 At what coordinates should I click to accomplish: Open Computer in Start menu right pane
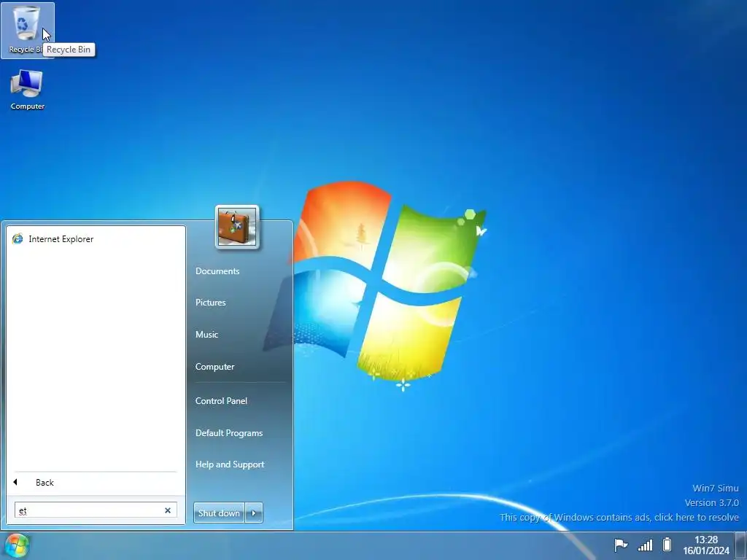[215, 367]
